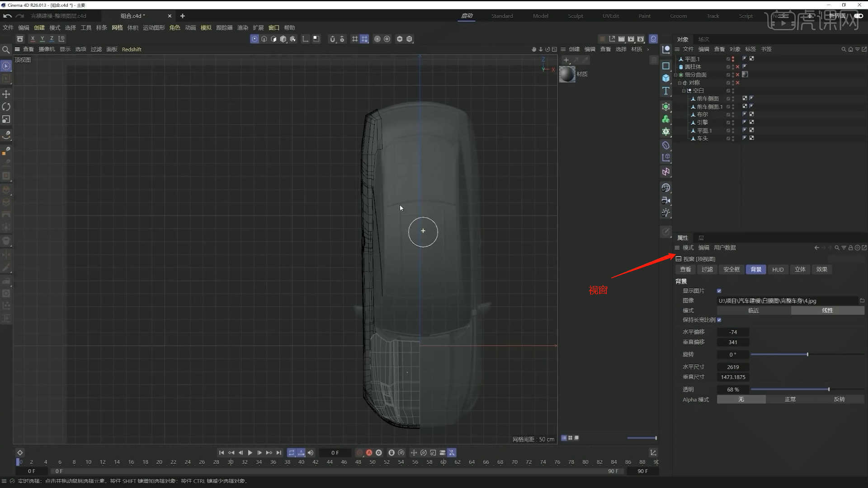The width and height of the screenshot is (868, 488).
Task: Uncheck the 保持长宽比例 checkbox
Action: click(x=719, y=320)
